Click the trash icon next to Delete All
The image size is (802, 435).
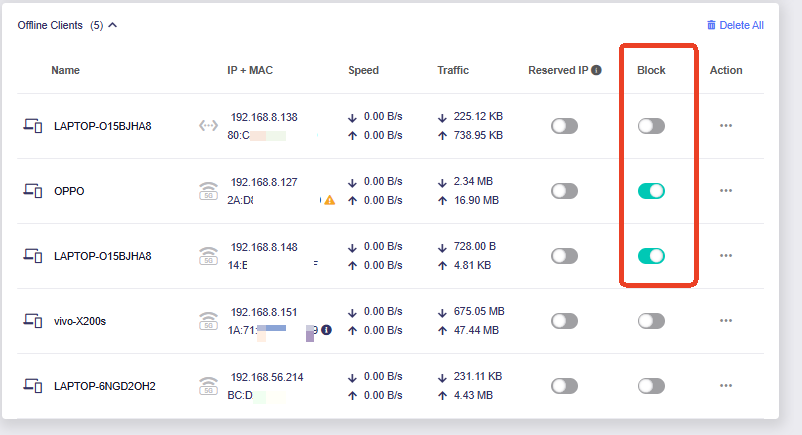(x=711, y=25)
